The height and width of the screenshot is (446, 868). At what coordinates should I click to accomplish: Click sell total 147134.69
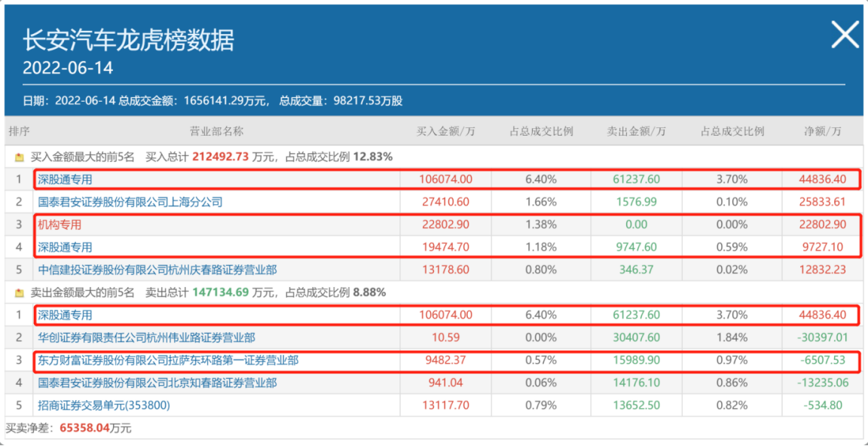[221, 292]
